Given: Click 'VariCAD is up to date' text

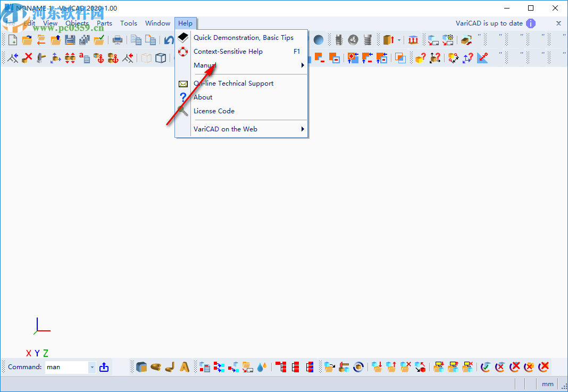Looking at the screenshot, I should tap(489, 23).
